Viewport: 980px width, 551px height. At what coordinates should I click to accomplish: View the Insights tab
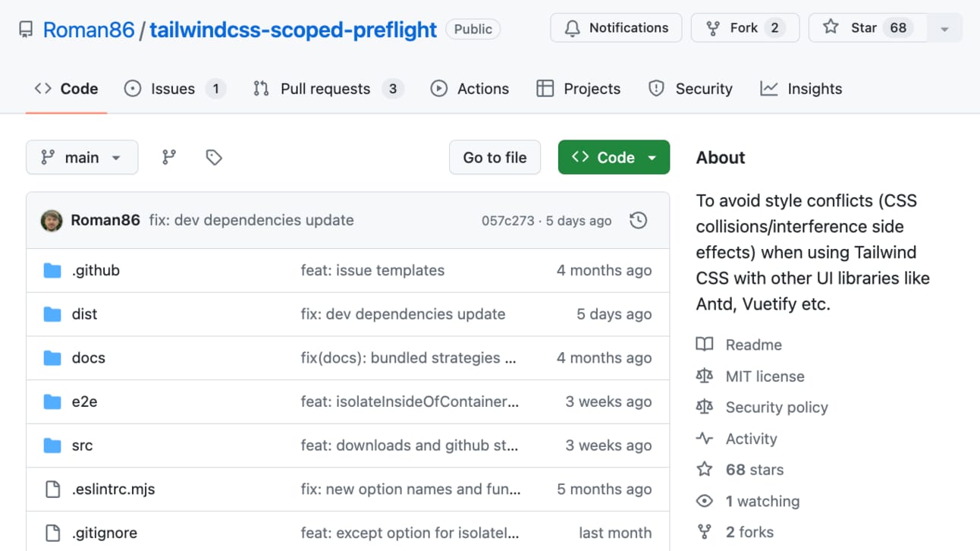[801, 89]
